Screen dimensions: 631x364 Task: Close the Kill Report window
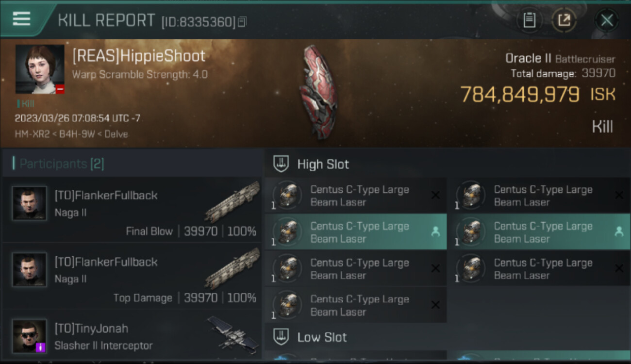click(607, 20)
